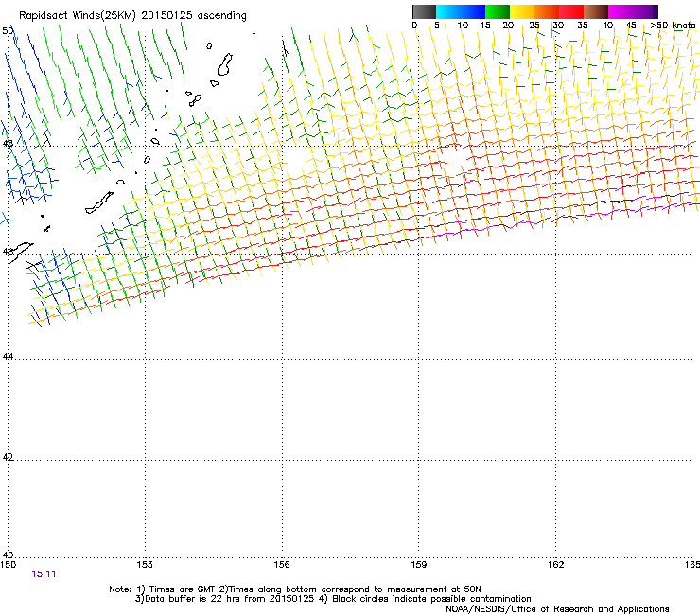Click the yellow 20-25 knots legend segment
Screen dimensions: 700x615
(x=522, y=11)
